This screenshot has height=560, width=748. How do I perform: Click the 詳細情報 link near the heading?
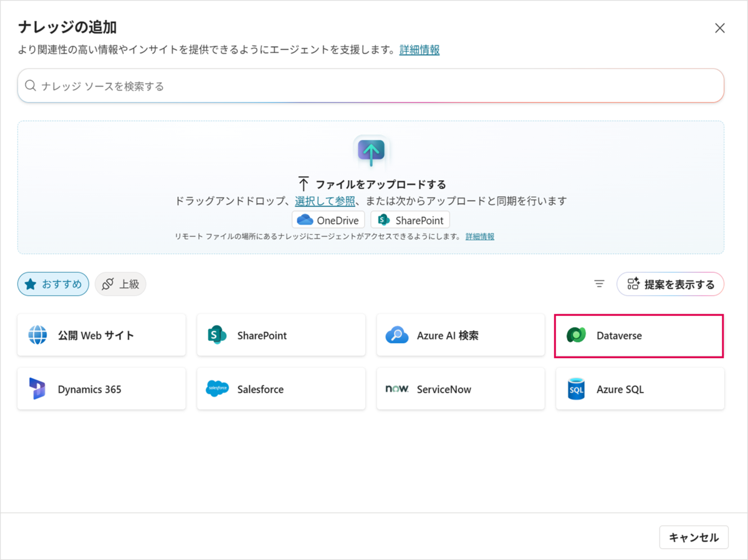click(418, 50)
